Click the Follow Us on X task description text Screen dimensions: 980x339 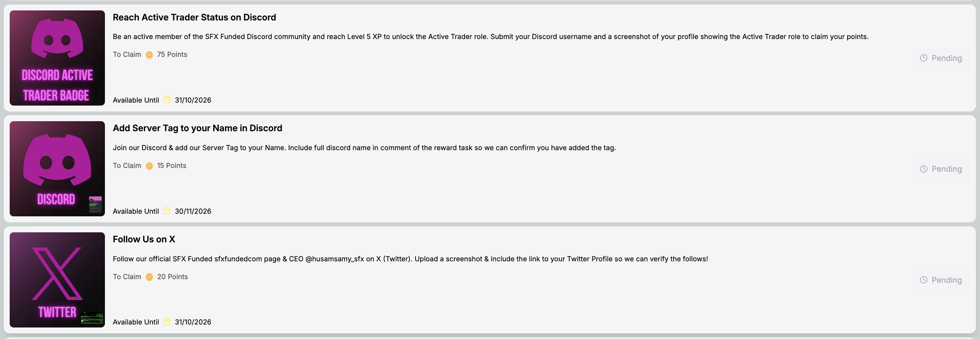point(410,259)
